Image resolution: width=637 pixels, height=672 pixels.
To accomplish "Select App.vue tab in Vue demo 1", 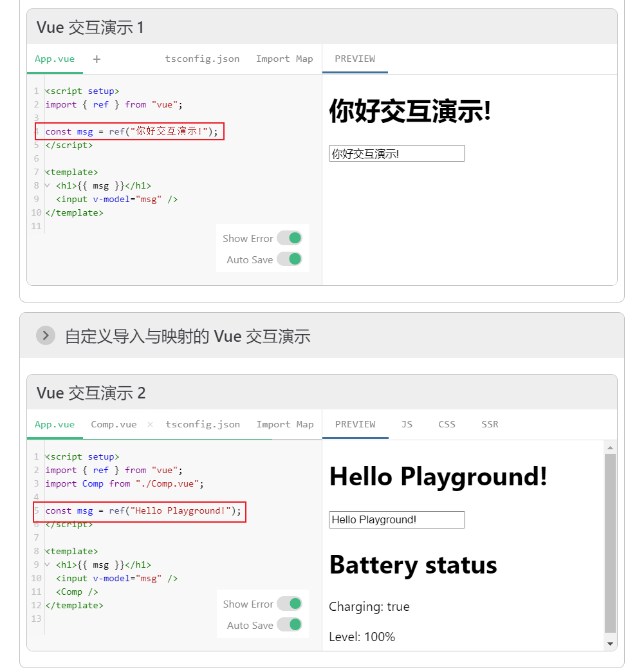I will click(55, 59).
